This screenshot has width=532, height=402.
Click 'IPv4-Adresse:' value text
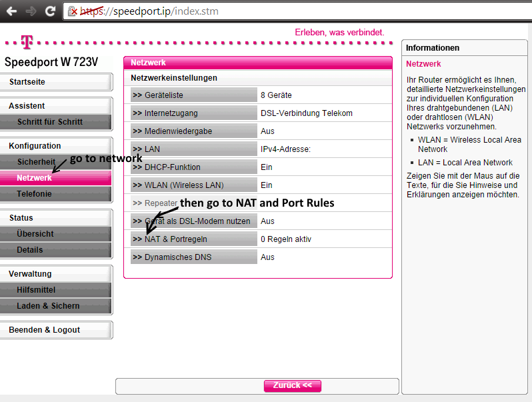click(285, 149)
